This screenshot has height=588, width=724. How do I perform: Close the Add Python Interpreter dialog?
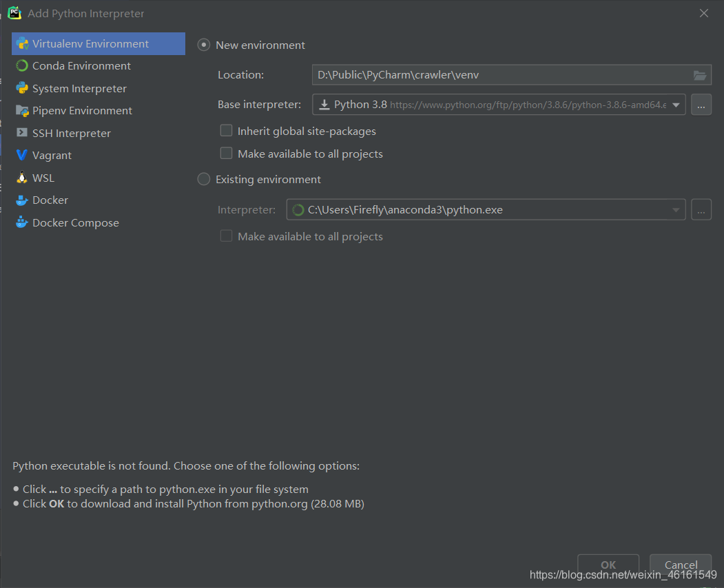tap(704, 13)
